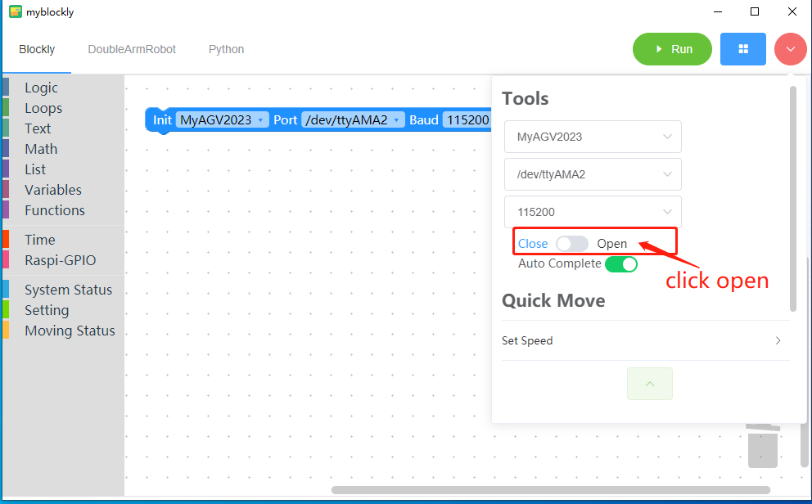Image resolution: width=812 pixels, height=504 pixels.
Task: Toggle the Close/Open connection switch
Action: (572, 244)
